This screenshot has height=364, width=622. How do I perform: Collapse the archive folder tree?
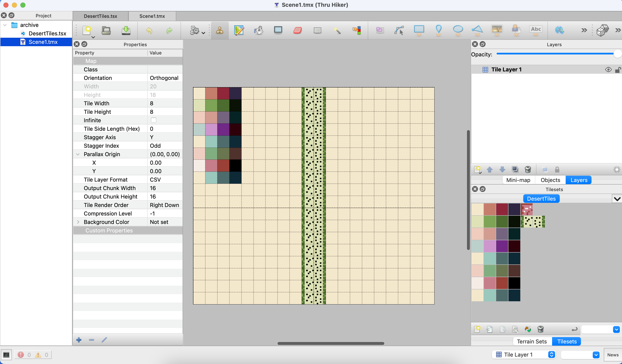tap(5, 25)
